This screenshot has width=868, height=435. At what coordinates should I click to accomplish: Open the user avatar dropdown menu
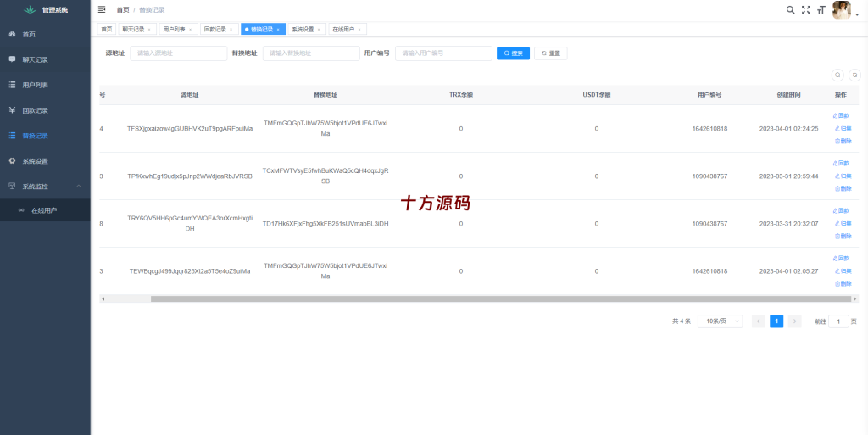[x=845, y=10]
